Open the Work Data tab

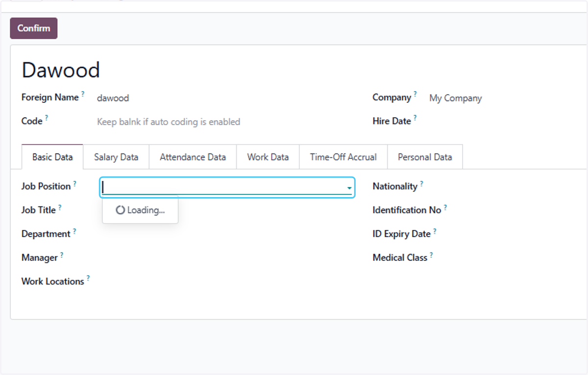[x=268, y=157]
